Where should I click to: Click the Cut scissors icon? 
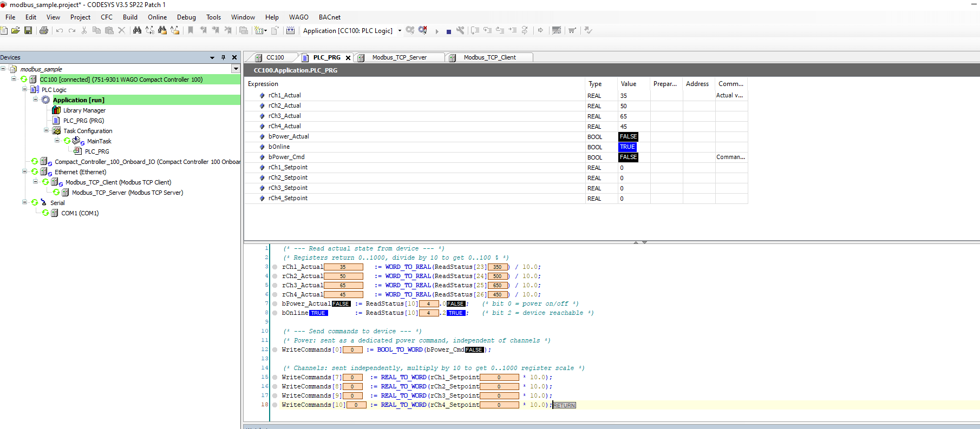coord(84,30)
